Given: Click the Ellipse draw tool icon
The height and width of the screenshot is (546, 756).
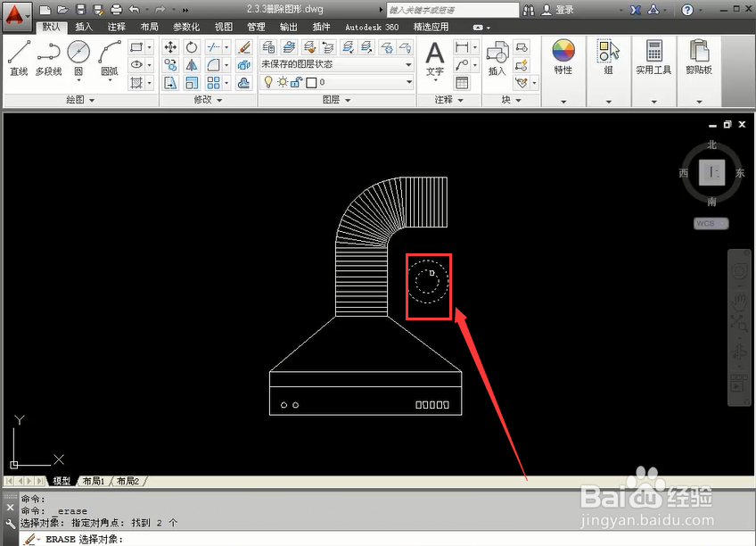Looking at the screenshot, I should click(x=136, y=64).
